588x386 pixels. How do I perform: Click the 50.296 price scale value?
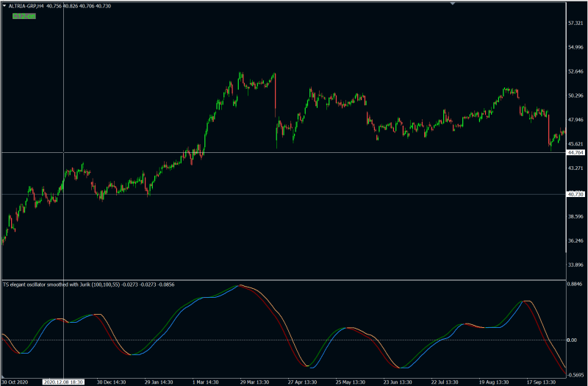click(x=576, y=96)
